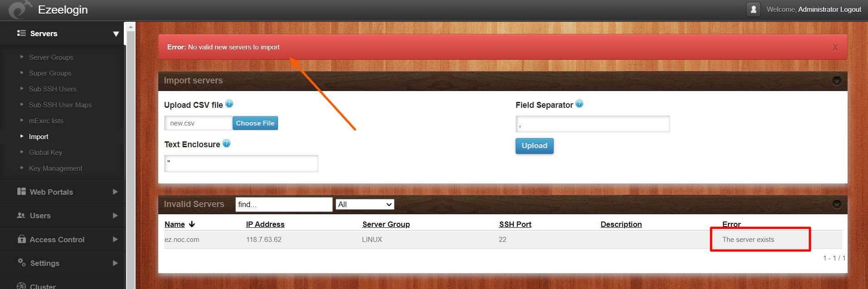The width and height of the screenshot is (868, 289).
Task: Open the Field Separator help icon
Action: 580,104
